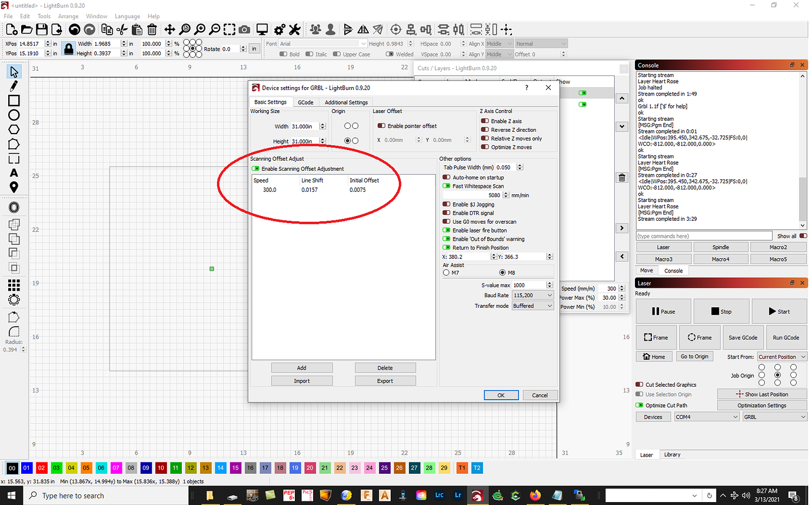812x505 pixels.
Task: Click the Zoom In magnifier icon
Action: click(x=199, y=29)
